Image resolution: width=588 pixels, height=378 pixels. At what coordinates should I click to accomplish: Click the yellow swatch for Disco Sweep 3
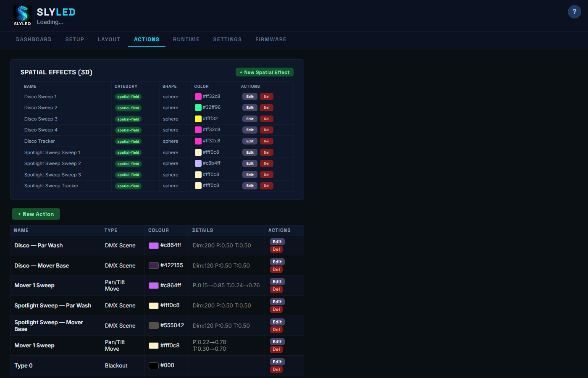(198, 119)
